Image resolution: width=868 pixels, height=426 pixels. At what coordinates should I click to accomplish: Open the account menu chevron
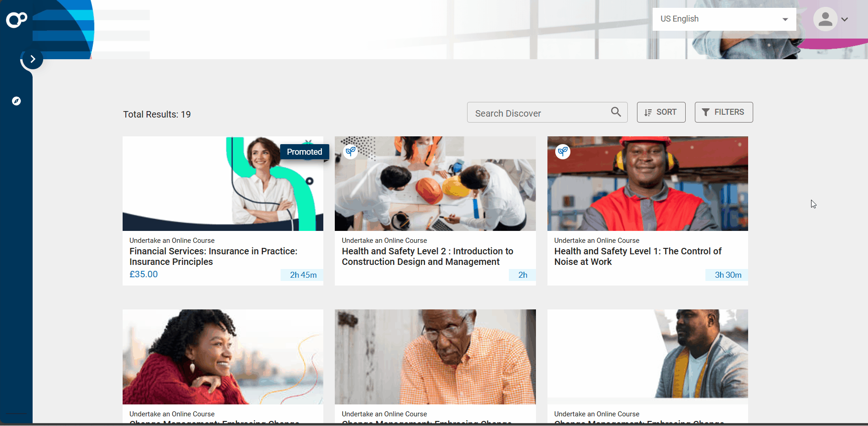(x=845, y=19)
